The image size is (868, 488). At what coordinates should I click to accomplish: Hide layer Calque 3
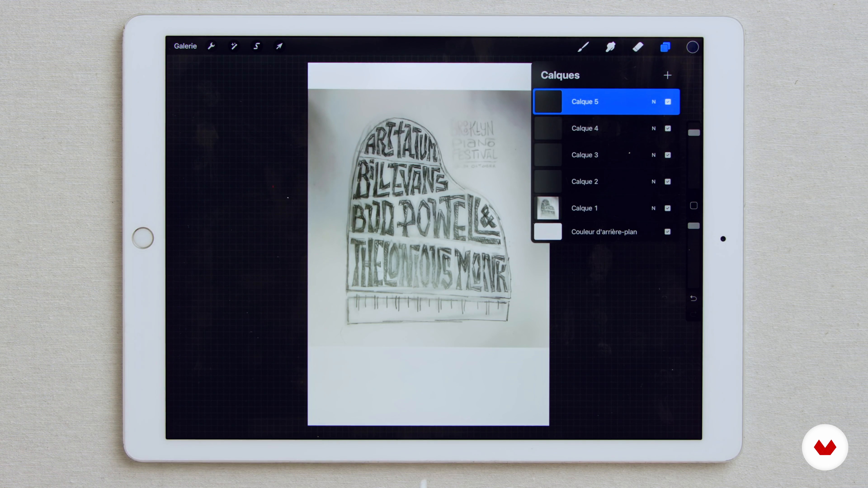pyautogui.click(x=668, y=155)
